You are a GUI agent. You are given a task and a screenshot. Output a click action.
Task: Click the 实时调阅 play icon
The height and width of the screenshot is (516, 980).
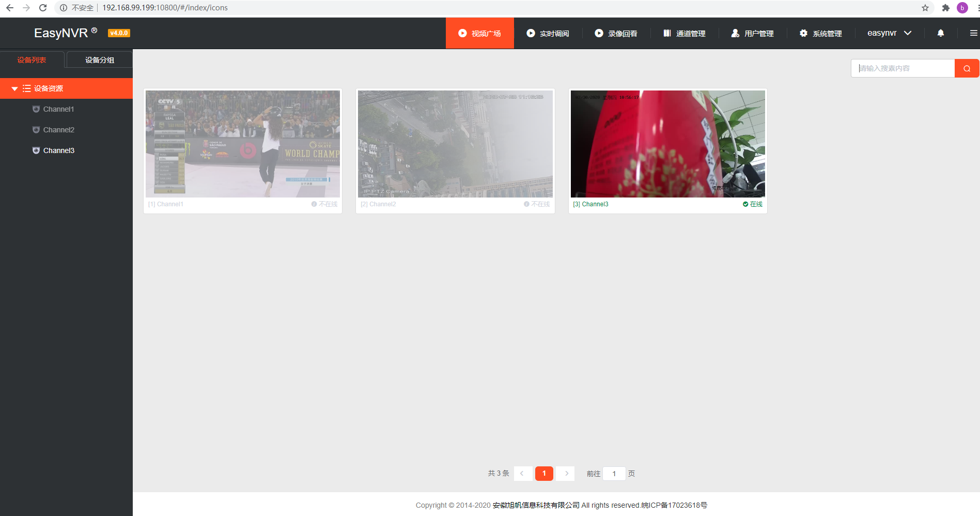(x=531, y=33)
